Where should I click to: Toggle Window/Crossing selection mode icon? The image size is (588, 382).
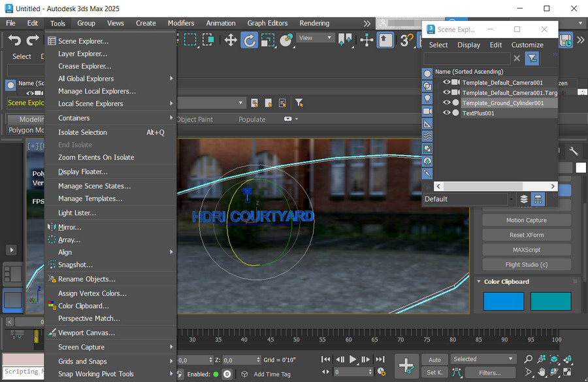(x=208, y=40)
